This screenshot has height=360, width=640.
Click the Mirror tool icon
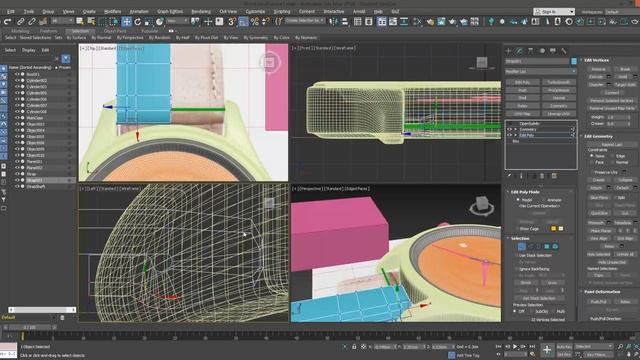(333, 21)
